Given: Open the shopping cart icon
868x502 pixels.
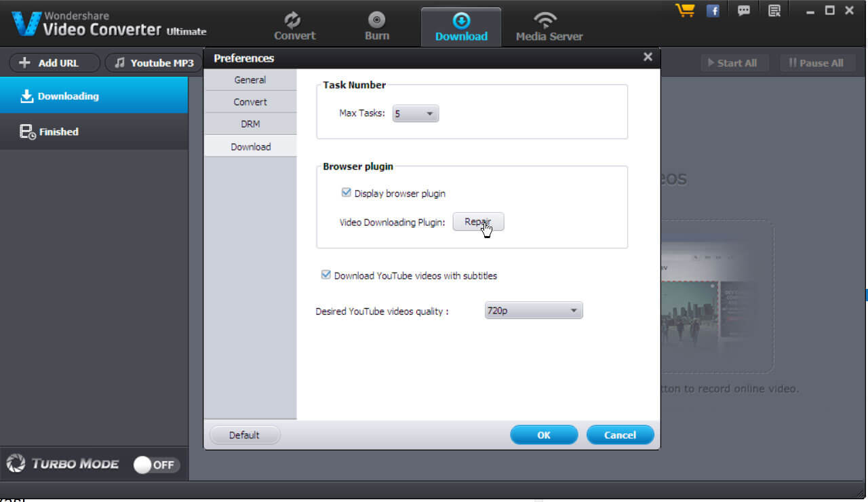Looking at the screenshot, I should pyautogui.click(x=685, y=10).
